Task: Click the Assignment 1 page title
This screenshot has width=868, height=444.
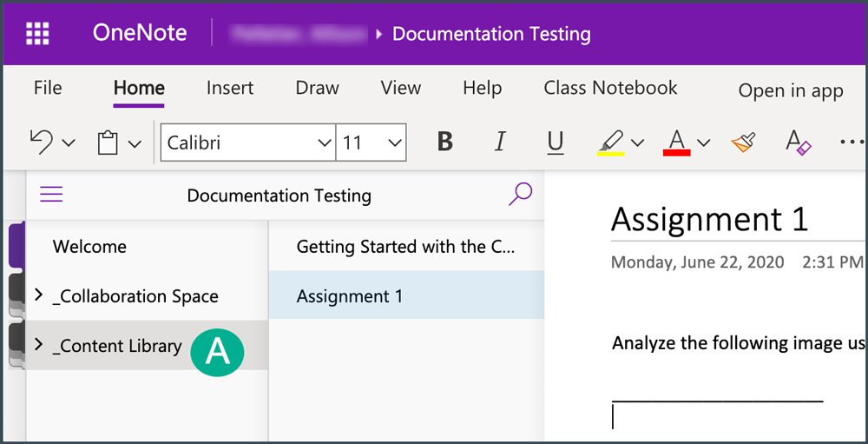Action: pos(710,219)
